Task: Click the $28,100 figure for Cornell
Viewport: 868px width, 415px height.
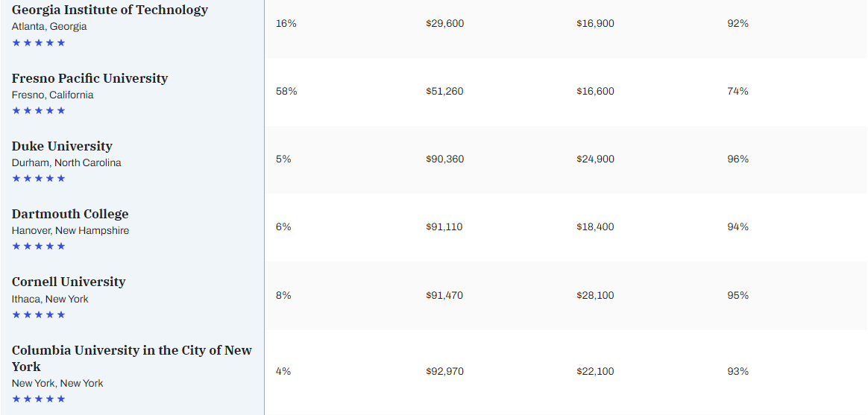Action: (x=595, y=295)
